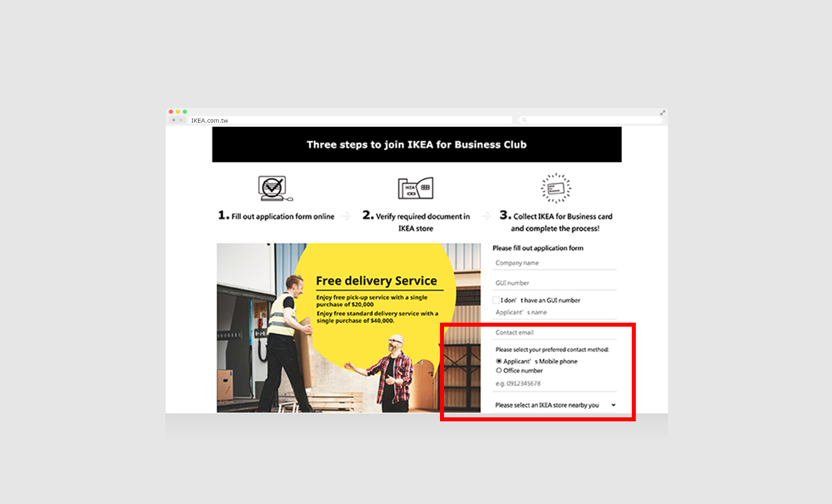Click the magnifier icon in browser search box
Image resolution: width=832 pixels, height=504 pixels.
pyautogui.click(x=525, y=121)
